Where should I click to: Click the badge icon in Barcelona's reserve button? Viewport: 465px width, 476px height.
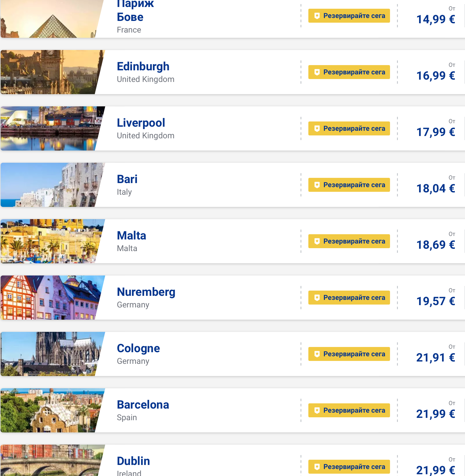point(317,410)
